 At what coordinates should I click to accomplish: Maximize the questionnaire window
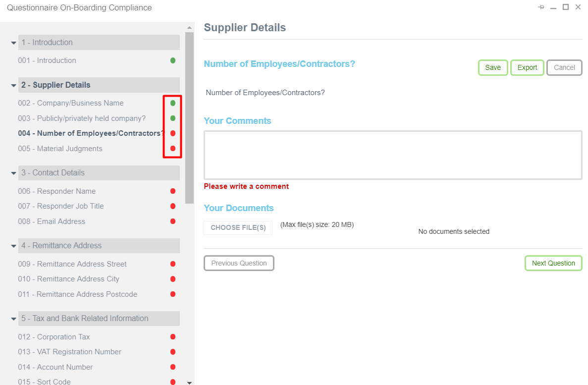565,7
